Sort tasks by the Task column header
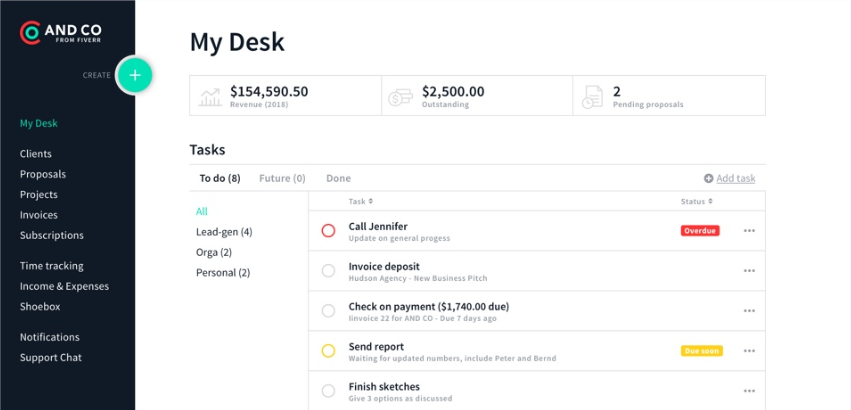851x410 pixels. pyautogui.click(x=360, y=201)
